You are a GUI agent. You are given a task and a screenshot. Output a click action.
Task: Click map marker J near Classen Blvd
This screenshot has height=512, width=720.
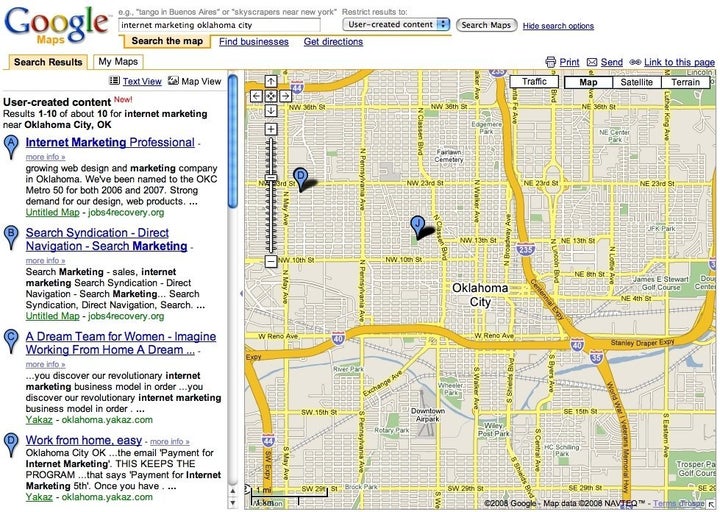417,228
